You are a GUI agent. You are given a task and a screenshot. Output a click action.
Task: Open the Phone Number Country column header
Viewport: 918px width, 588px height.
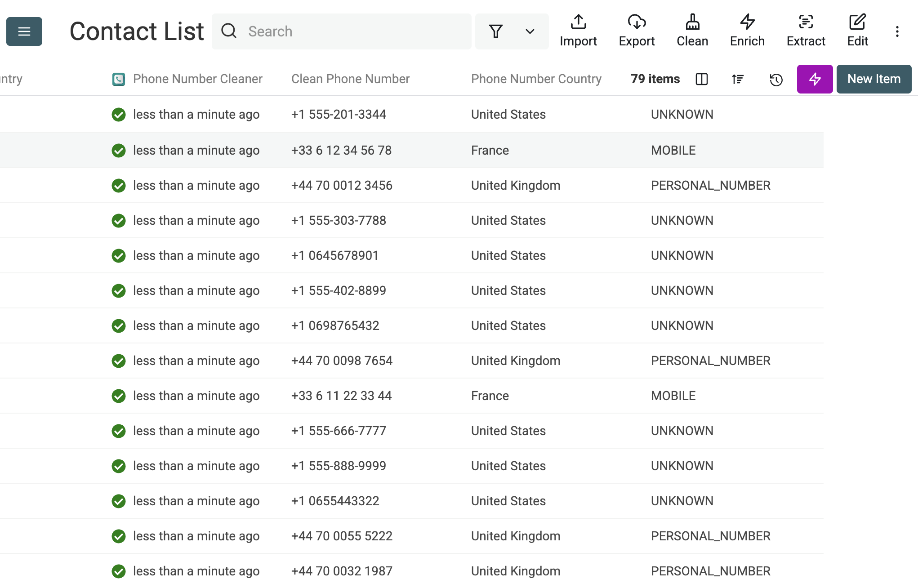(536, 79)
